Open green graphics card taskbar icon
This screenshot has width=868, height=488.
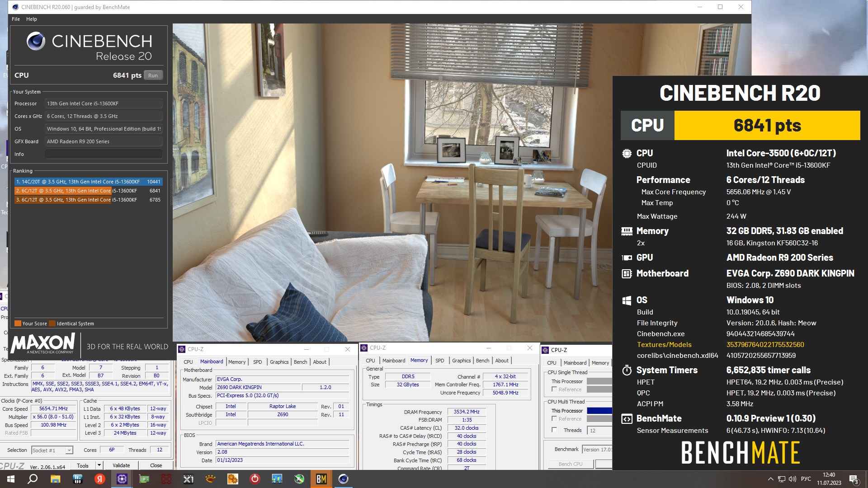[144, 479]
